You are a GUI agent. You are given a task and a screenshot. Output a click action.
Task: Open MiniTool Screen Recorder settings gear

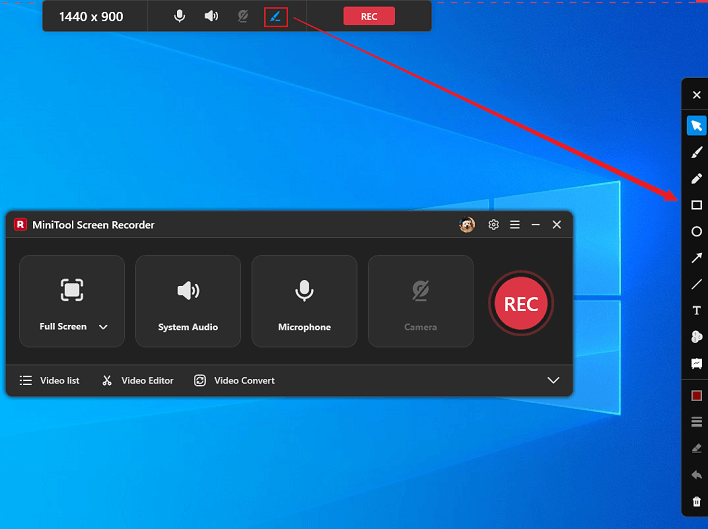point(494,224)
